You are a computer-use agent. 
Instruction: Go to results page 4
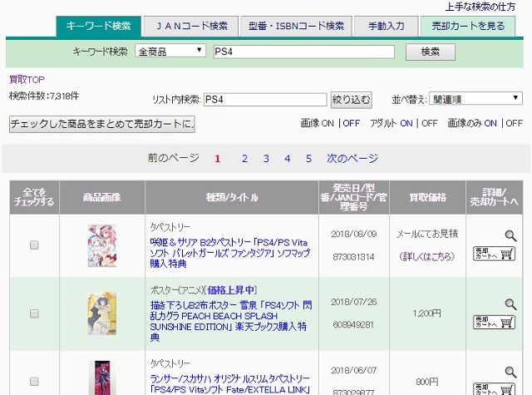[x=288, y=159]
